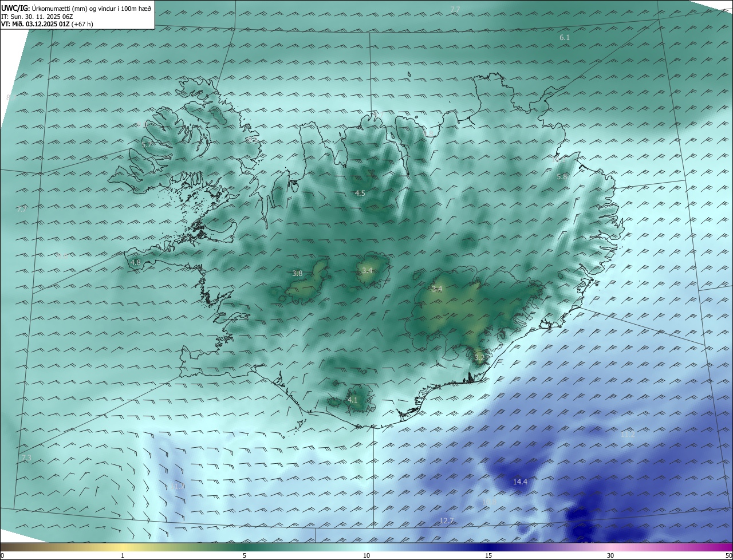Click the 6.1 value label on the map
Image resolution: width=733 pixels, height=560 pixels.
[x=565, y=37]
